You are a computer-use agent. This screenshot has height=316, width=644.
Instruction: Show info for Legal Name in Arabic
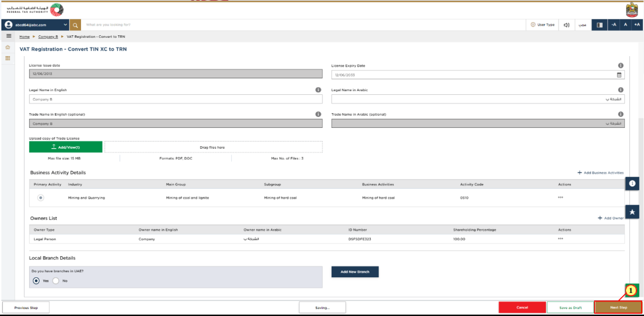(621, 90)
